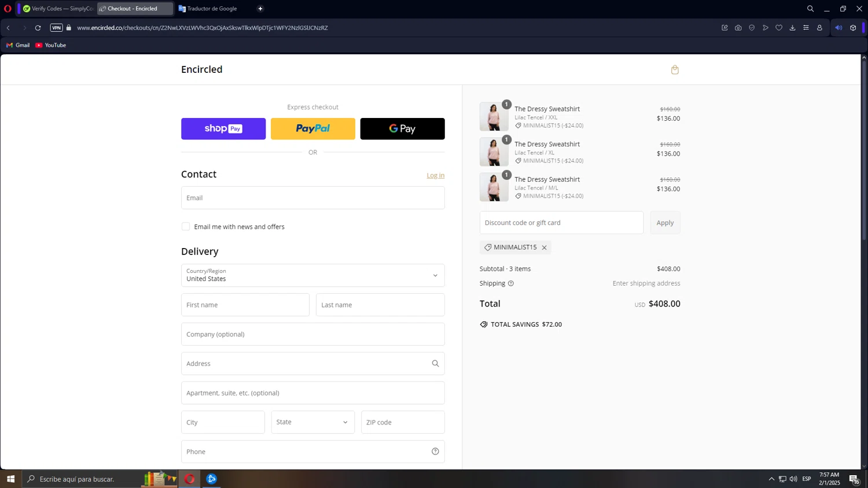The height and width of the screenshot is (488, 868).
Task: Pay with the PayPal button
Action: pyautogui.click(x=313, y=129)
